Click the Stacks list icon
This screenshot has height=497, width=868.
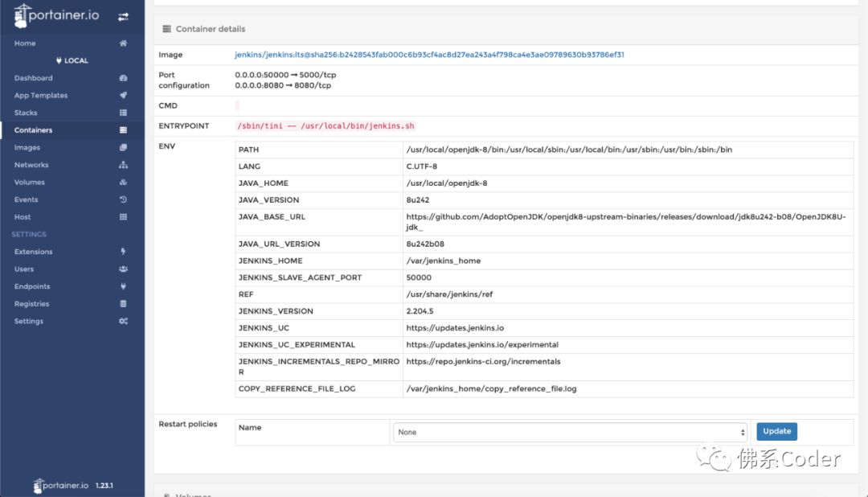[123, 113]
